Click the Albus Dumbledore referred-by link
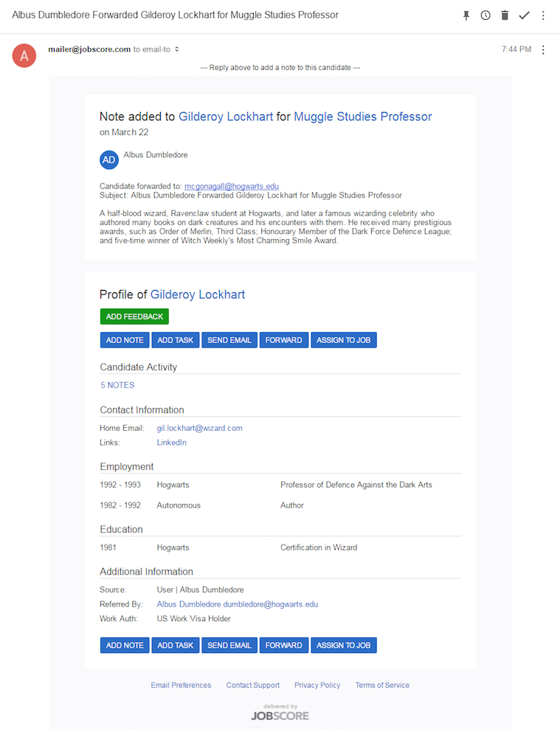 [x=237, y=604]
